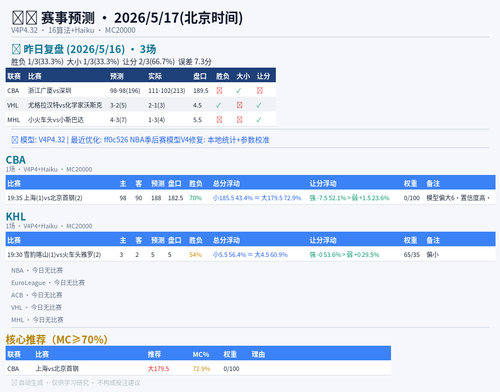The height and width of the screenshot is (392, 500).
Task: Click the 推荐 header in the core picks table
Action: tap(154, 354)
